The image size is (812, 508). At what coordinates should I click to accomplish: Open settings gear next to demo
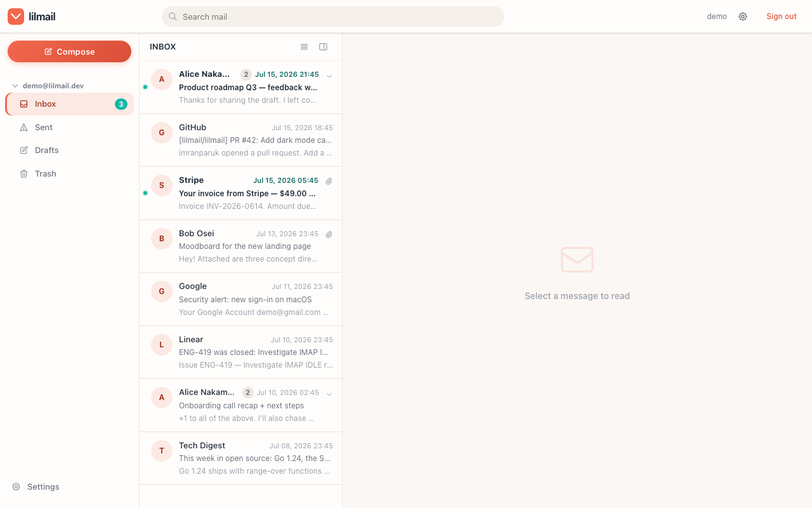pos(743,17)
